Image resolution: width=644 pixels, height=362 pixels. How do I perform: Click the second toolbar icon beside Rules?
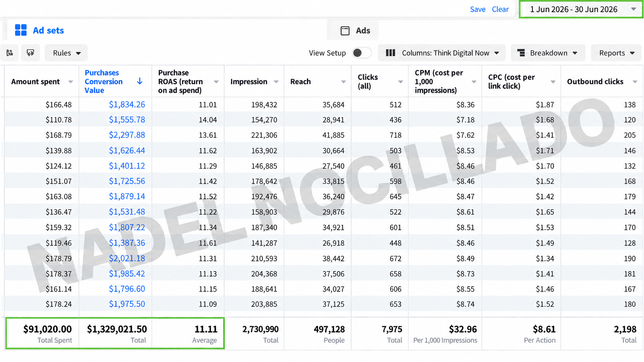click(x=30, y=53)
